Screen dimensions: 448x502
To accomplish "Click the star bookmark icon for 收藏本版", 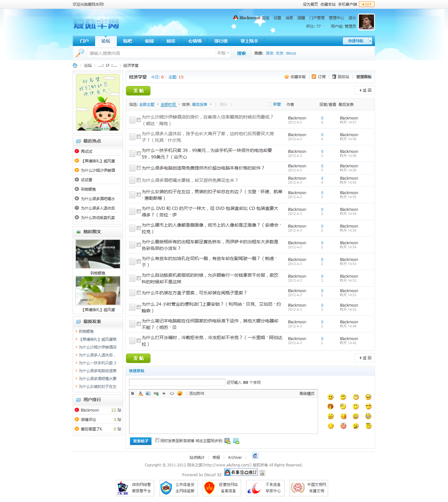I will coord(286,77).
